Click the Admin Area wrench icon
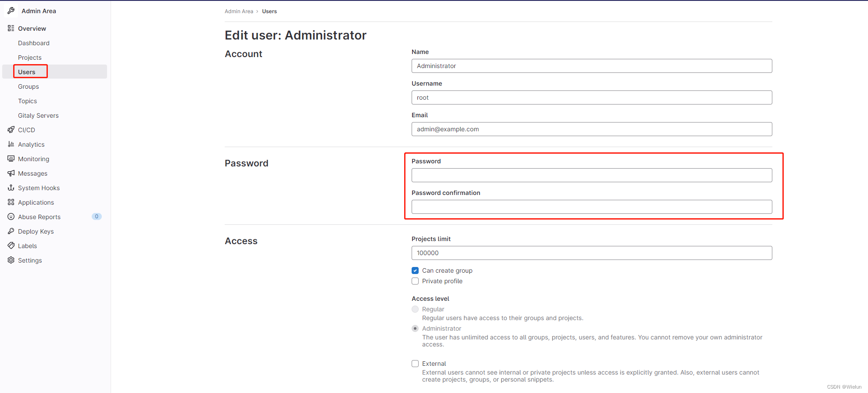868x393 pixels. [11, 11]
